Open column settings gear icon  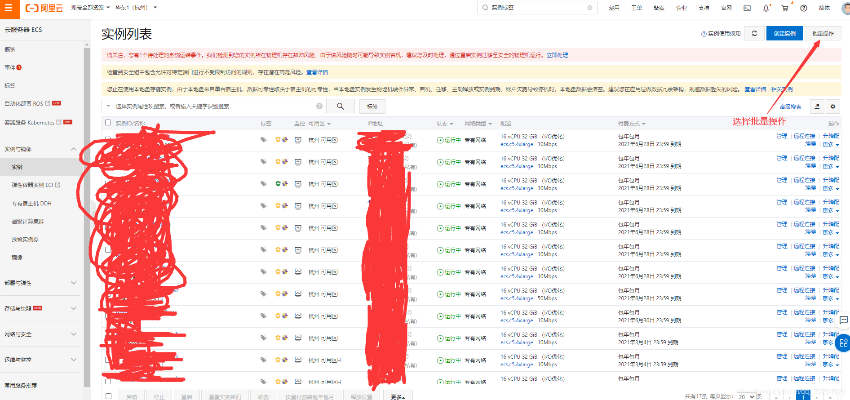(x=833, y=106)
